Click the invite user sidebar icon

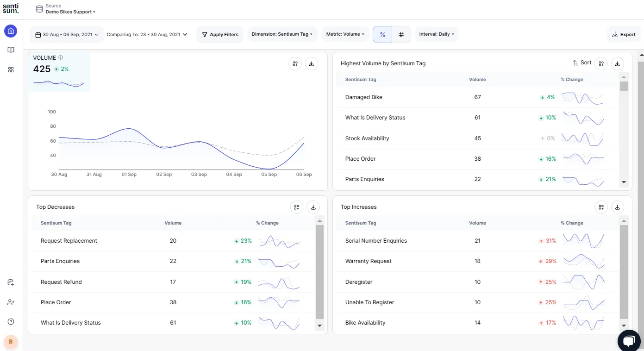11,302
